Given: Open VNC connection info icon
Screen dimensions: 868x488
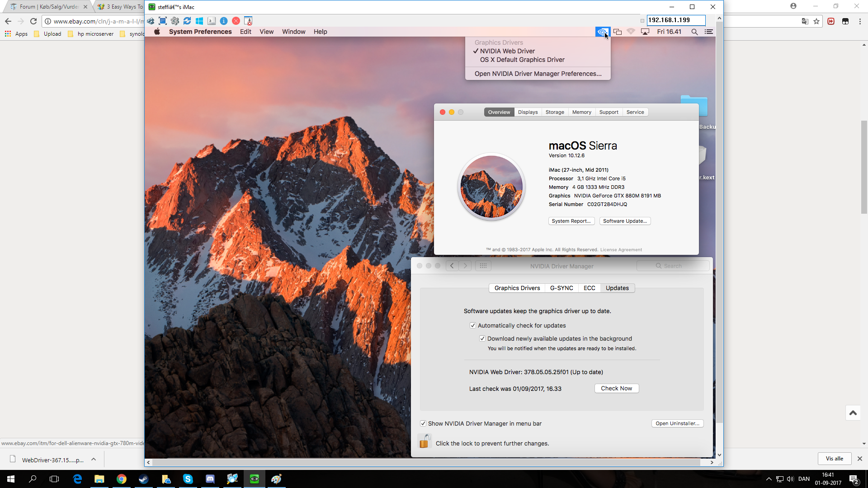Looking at the screenshot, I should (x=224, y=21).
